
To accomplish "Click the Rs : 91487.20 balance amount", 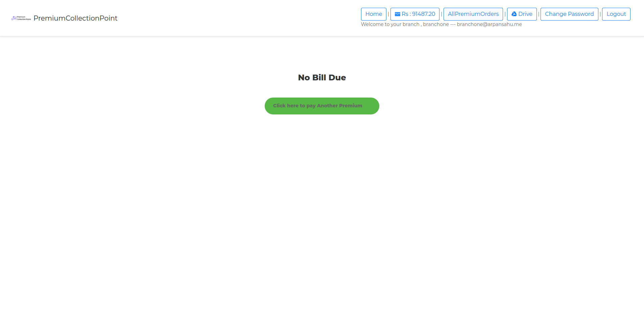I will coord(419,14).
